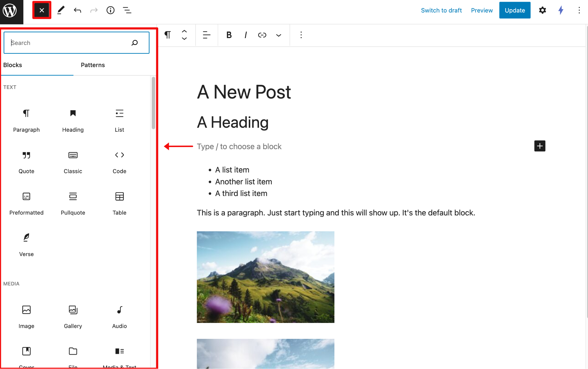588x369 pixels.
Task: Insert a Paragraph block
Action: [x=26, y=121]
